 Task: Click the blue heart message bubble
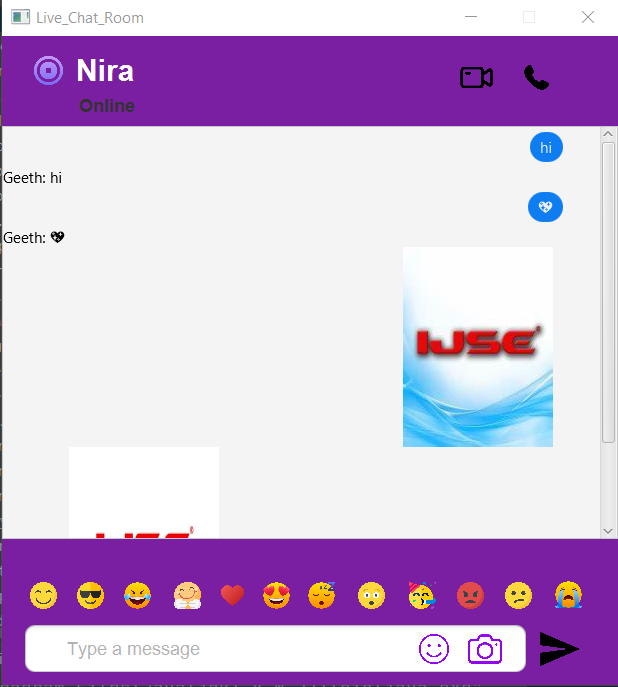click(x=545, y=207)
